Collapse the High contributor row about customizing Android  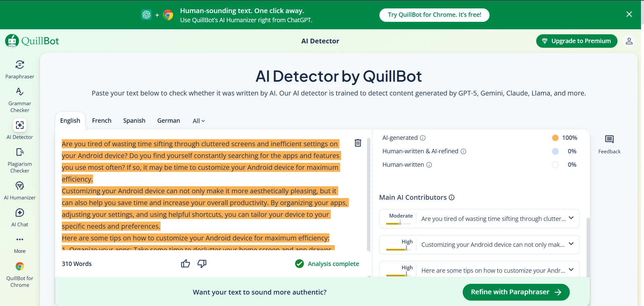pyautogui.click(x=571, y=244)
